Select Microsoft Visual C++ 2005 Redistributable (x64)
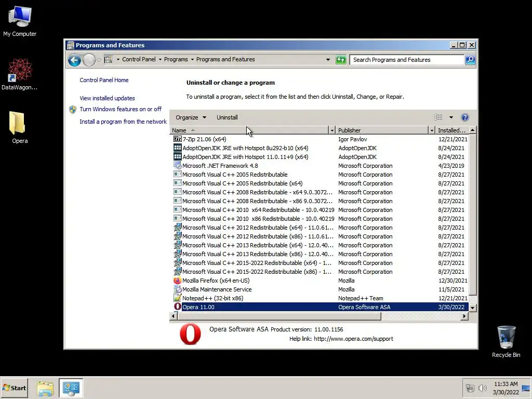Image resolution: width=532 pixels, height=399 pixels. click(319, 183)
